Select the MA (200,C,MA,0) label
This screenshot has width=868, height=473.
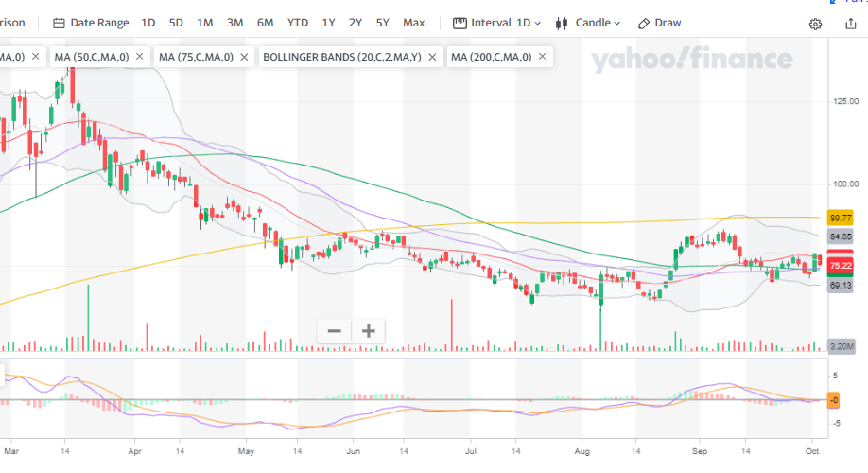click(x=491, y=57)
